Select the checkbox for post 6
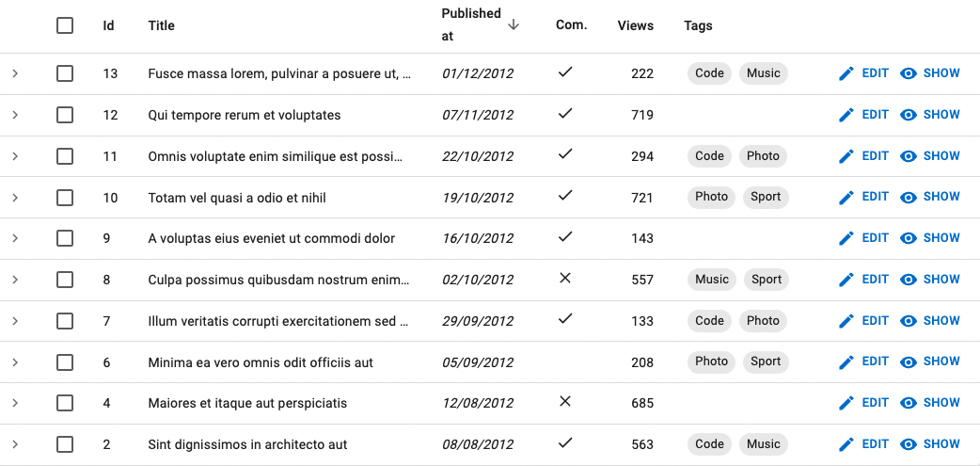Viewport: 980px width, 466px height. click(65, 362)
